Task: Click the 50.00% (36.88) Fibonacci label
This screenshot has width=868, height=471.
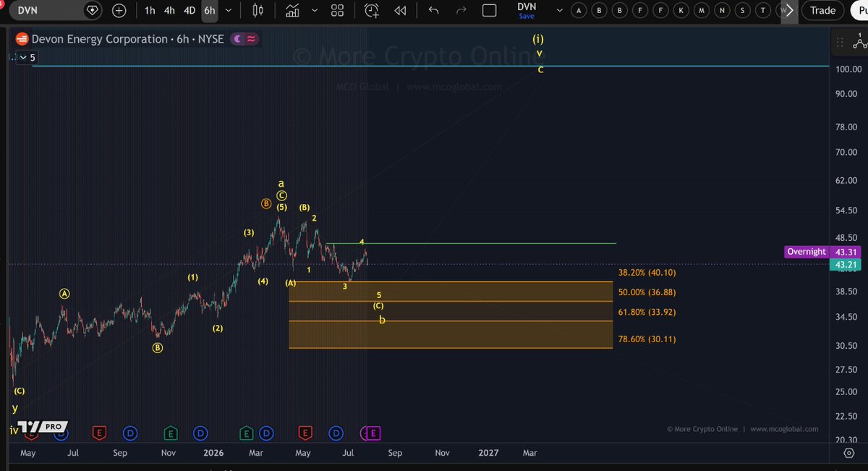Action: coord(647,292)
